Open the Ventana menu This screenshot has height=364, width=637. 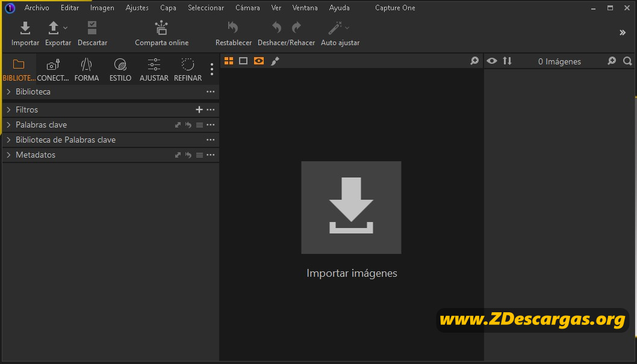[305, 8]
